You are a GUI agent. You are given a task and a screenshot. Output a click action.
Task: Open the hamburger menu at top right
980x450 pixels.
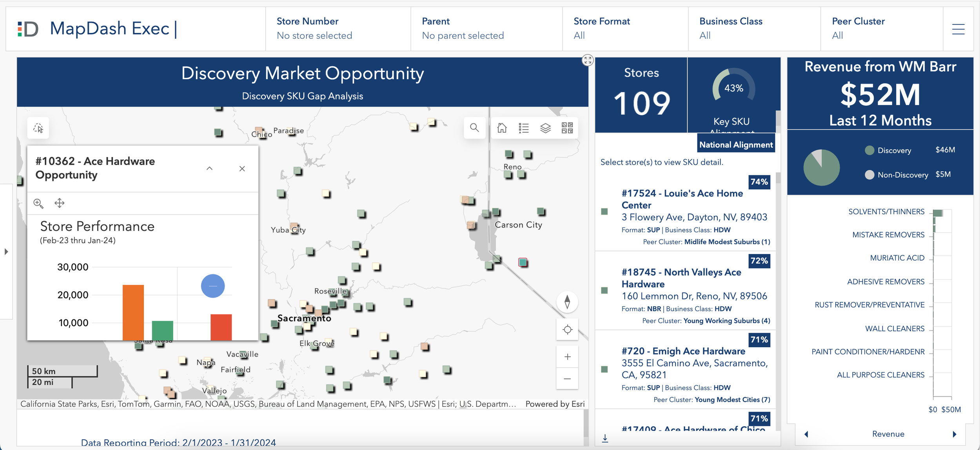tap(958, 29)
